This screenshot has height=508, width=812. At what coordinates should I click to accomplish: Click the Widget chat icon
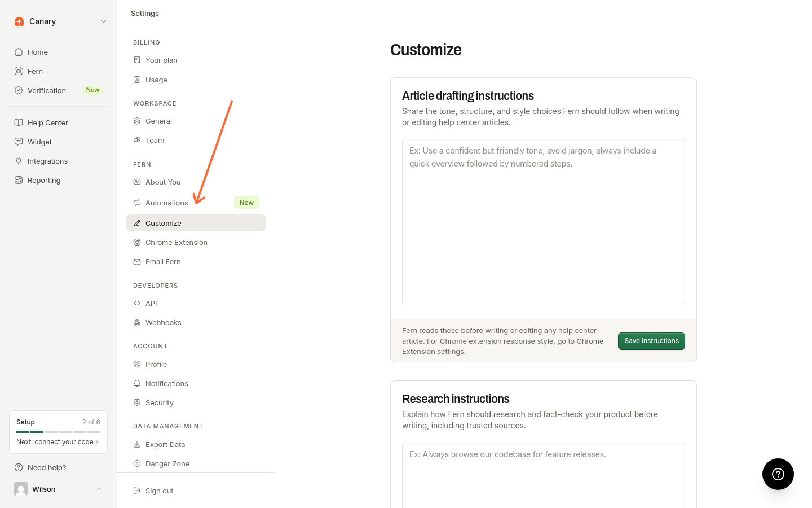19,142
